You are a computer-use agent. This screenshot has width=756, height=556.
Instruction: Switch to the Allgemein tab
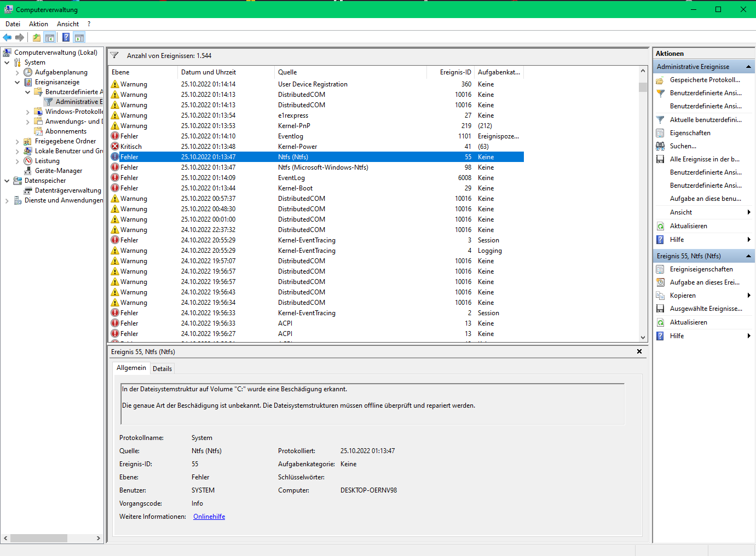(x=131, y=368)
